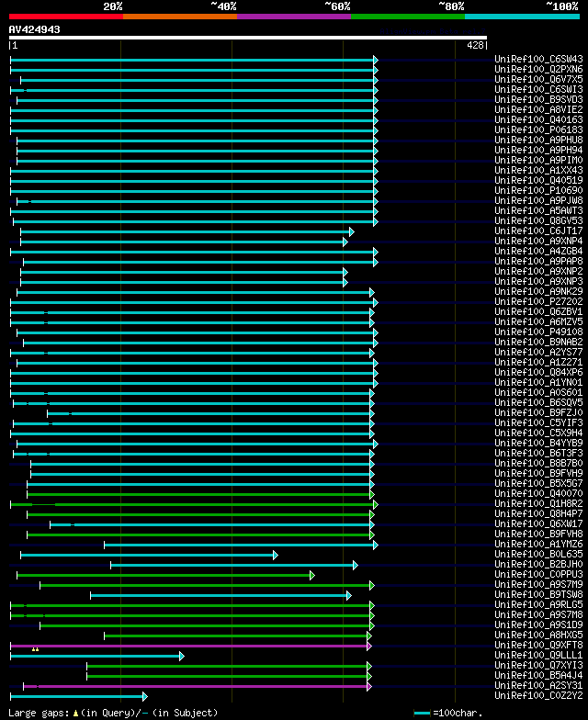Open the UniRef100_P10690 hit label
Image resolution: width=588 pixels, height=720 pixels.
click(538, 190)
